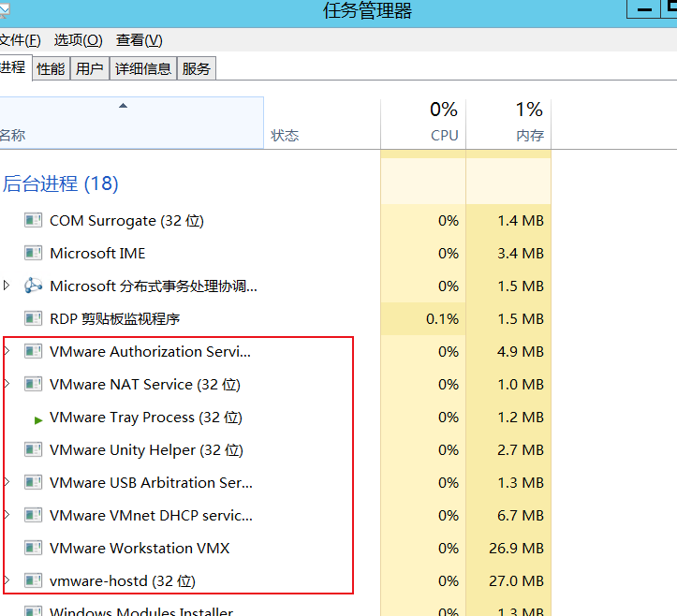Click the vmware-hostd process icon
The height and width of the screenshot is (616, 677).
point(33,581)
